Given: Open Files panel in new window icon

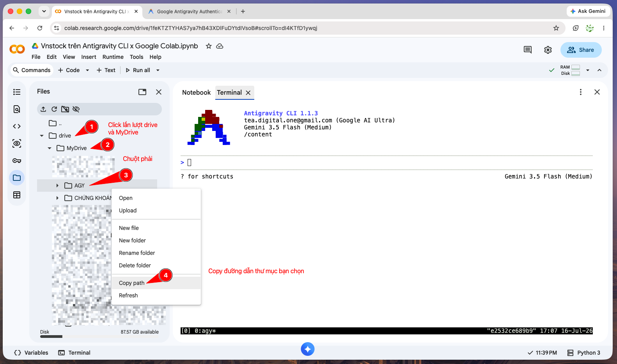Looking at the screenshot, I should click(142, 92).
